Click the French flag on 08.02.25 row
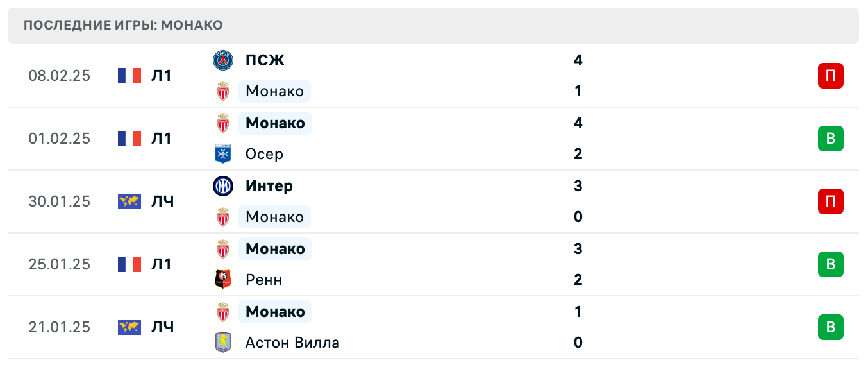Screen dimensions: 868x367 [x=129, y=76]
